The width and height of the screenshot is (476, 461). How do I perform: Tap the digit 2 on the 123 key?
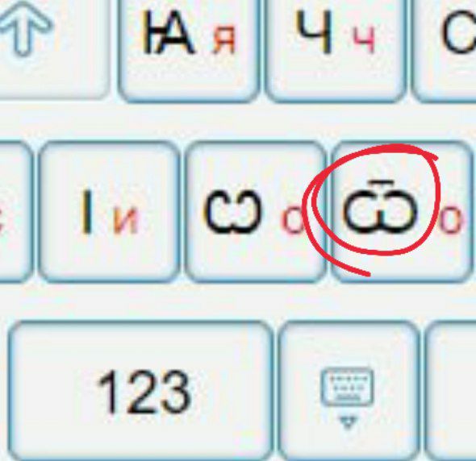point(142,392)
